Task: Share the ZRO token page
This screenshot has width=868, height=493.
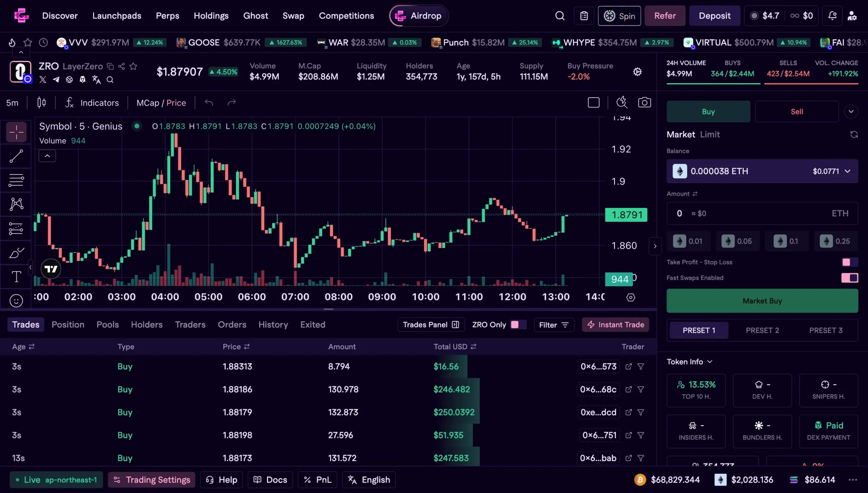Action: tap(121, 66)
